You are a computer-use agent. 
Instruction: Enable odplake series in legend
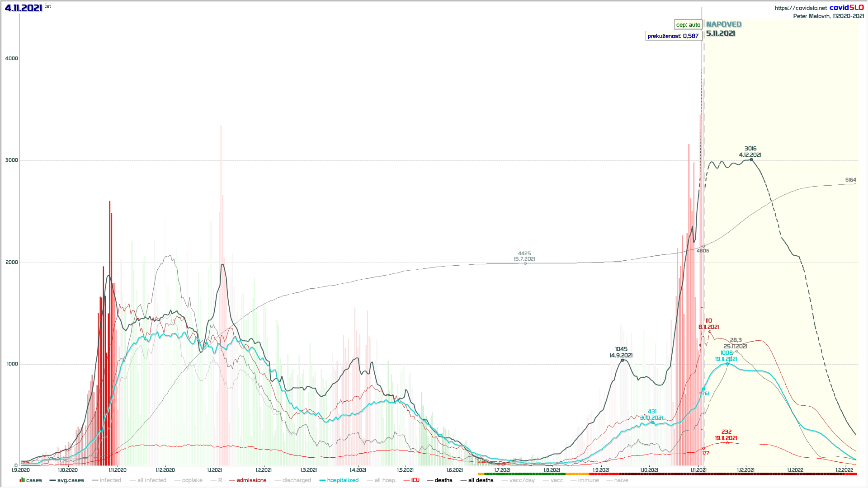[192, 480]
